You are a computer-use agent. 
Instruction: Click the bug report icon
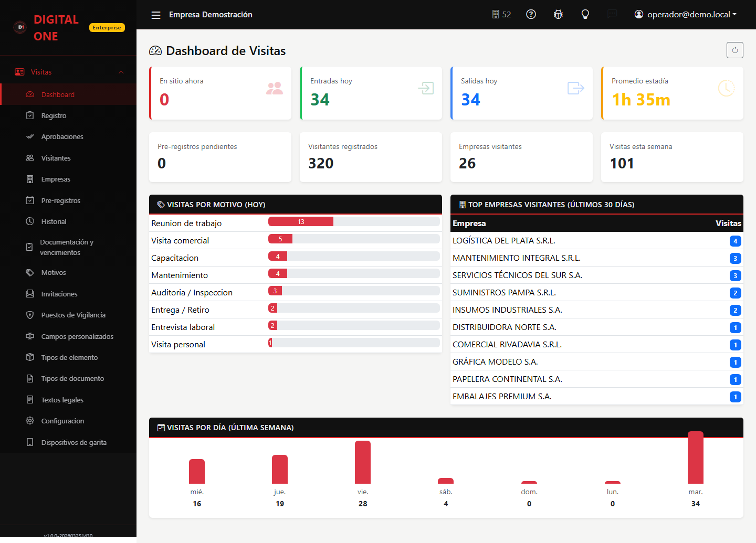[558, 14]
